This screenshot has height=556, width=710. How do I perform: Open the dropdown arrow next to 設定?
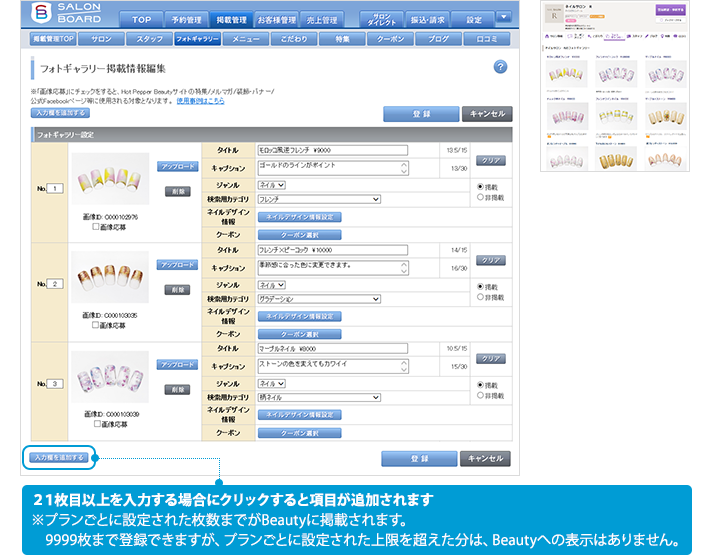coord(503,18)
